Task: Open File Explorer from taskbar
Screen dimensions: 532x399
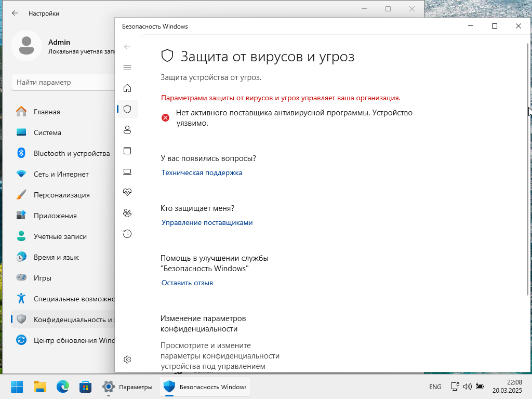Action: [x=39, y=387]
